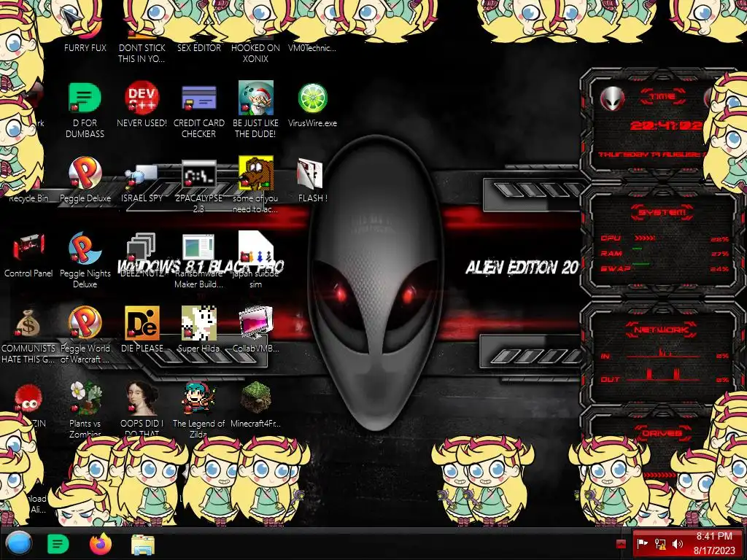Select the ISRAEL SPY network icon
The image size is (747, 560).
(142, 176)
